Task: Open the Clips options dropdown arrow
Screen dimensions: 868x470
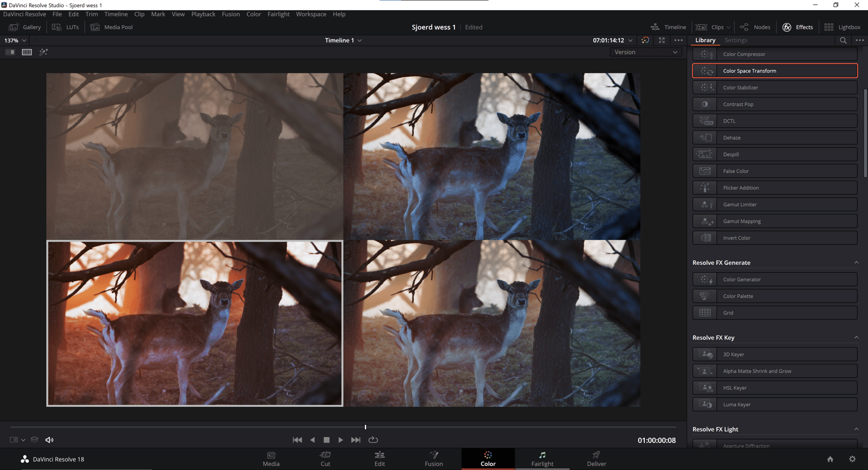Action: 728,27
